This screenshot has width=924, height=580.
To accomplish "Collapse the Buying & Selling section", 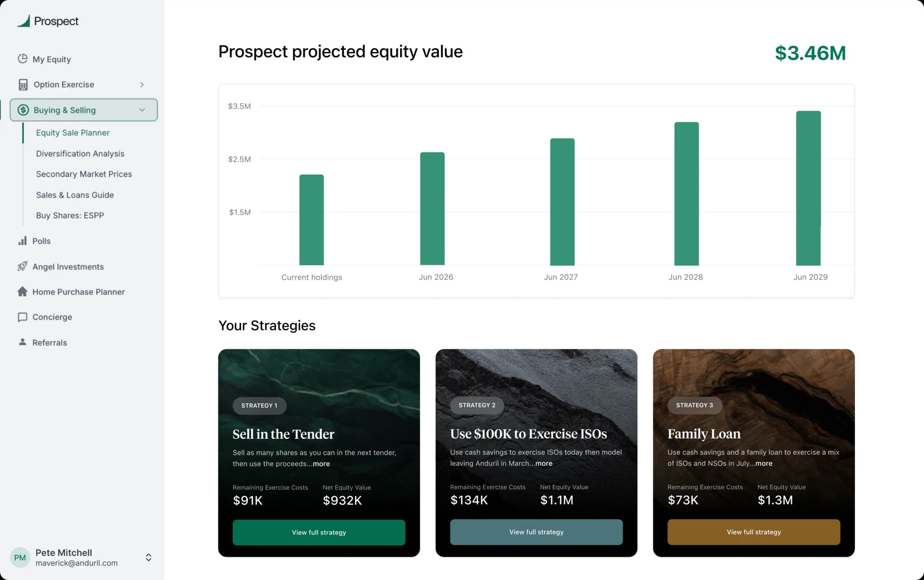I will pyautogui.click(x=142, y=110).
